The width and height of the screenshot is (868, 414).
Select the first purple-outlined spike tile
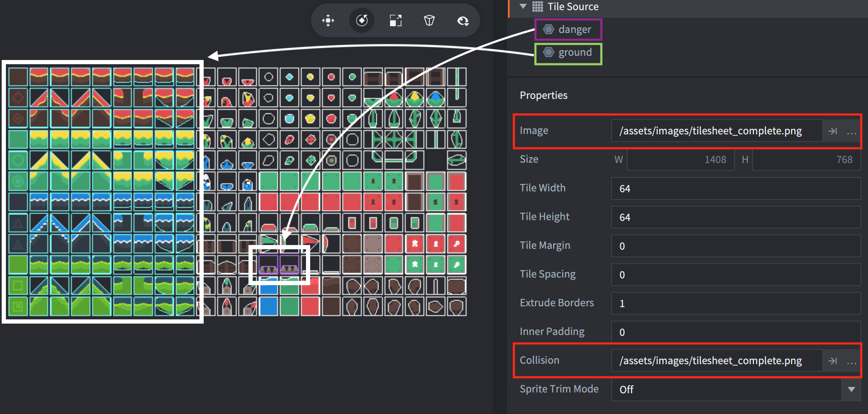coord(268,265)
